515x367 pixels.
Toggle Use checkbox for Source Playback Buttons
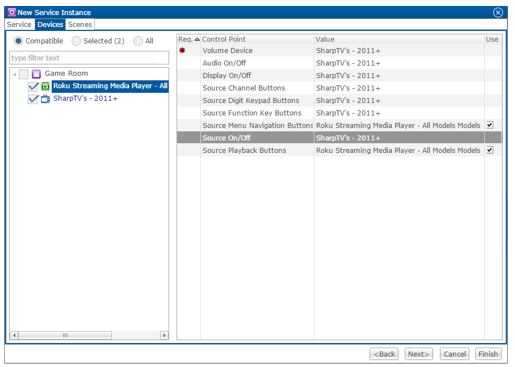tap(489, 150)
